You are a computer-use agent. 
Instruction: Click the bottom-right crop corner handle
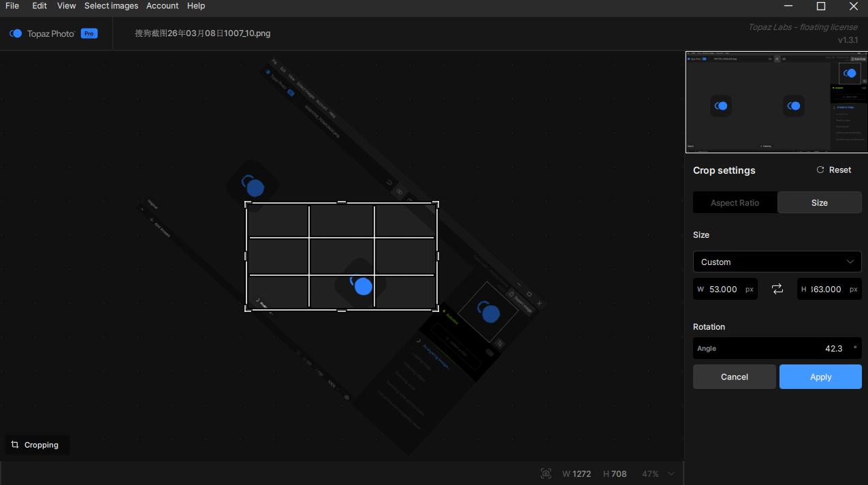pyautogui.click(x=436, y=309)
